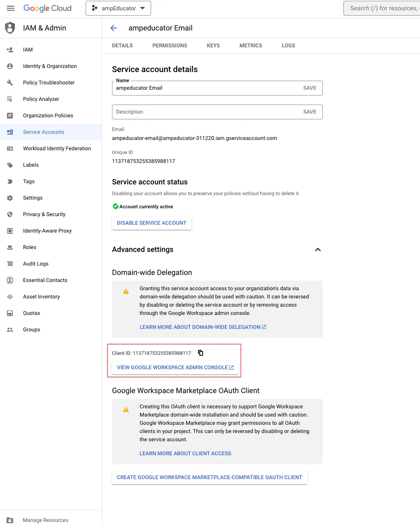Open the ampEducator project selector dropdown
This screenshot has width=420, height=524.
tap(118, 8)
